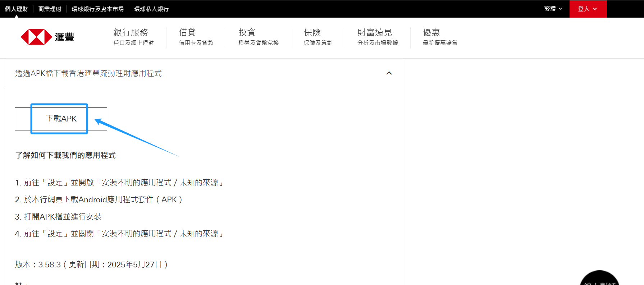Click the 下載APK button
The height and width of the screenshot is (285, 644).
pyautogui.click(x=61, y=119)
